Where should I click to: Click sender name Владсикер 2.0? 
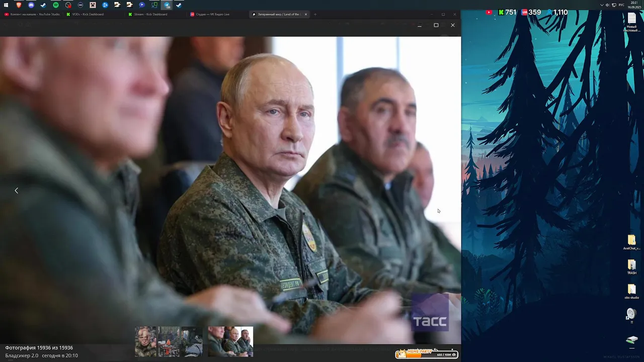[22, 355]
